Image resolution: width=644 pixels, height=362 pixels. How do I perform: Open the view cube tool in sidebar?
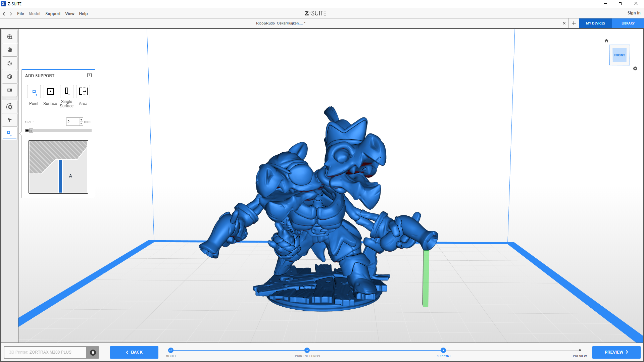tap(10, 77)
